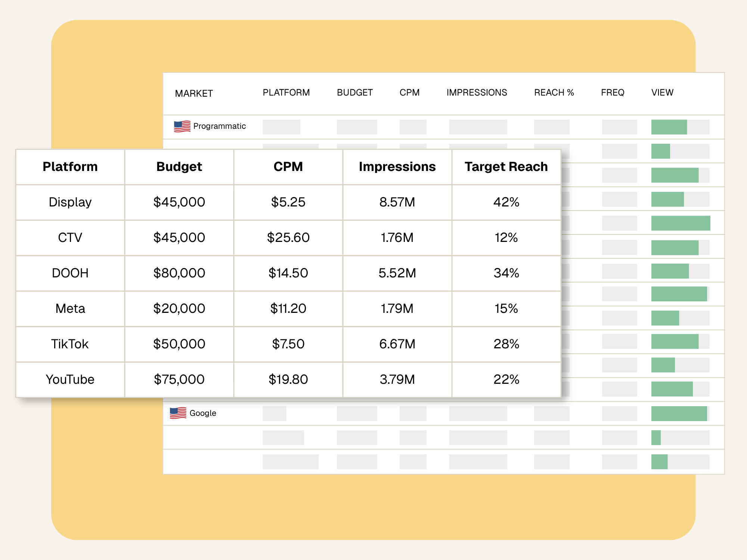Click the Google row green view bar

click(679, 414)
